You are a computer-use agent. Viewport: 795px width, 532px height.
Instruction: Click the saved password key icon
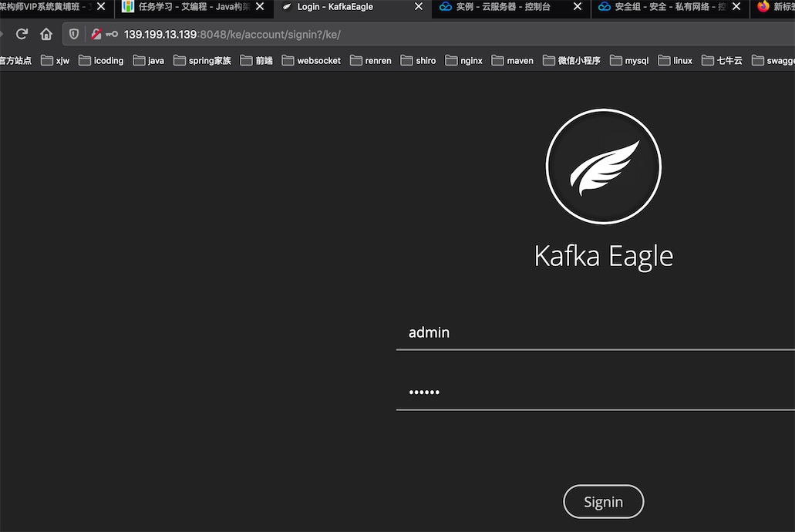112,34
